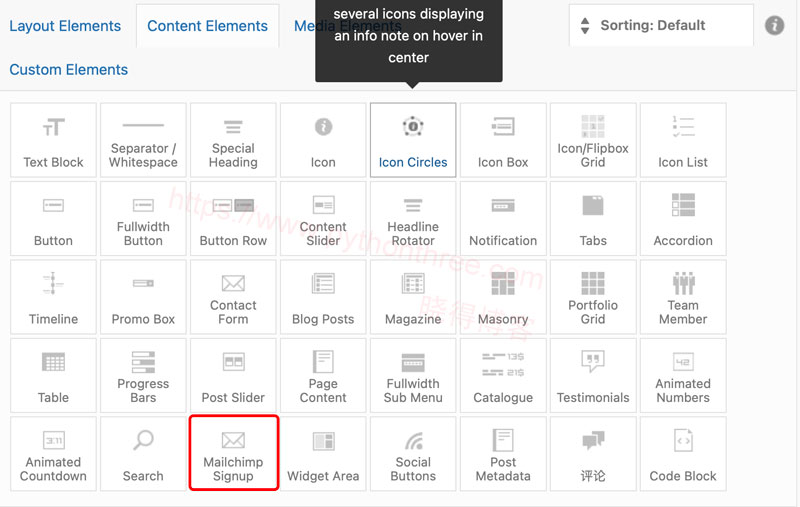Choose the Fullwidth Sub Menu element
The width and height of the screenshot is (800, 507).
click(413, 375)
